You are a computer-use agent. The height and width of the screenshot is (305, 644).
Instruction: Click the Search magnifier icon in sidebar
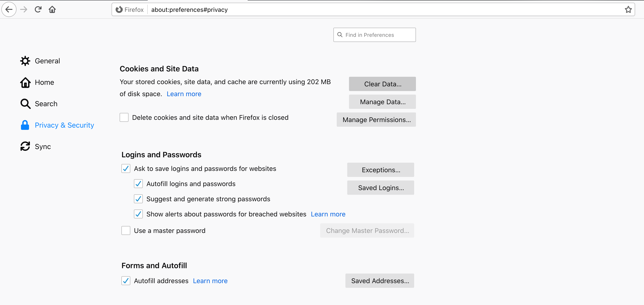[x=25, y=104]
